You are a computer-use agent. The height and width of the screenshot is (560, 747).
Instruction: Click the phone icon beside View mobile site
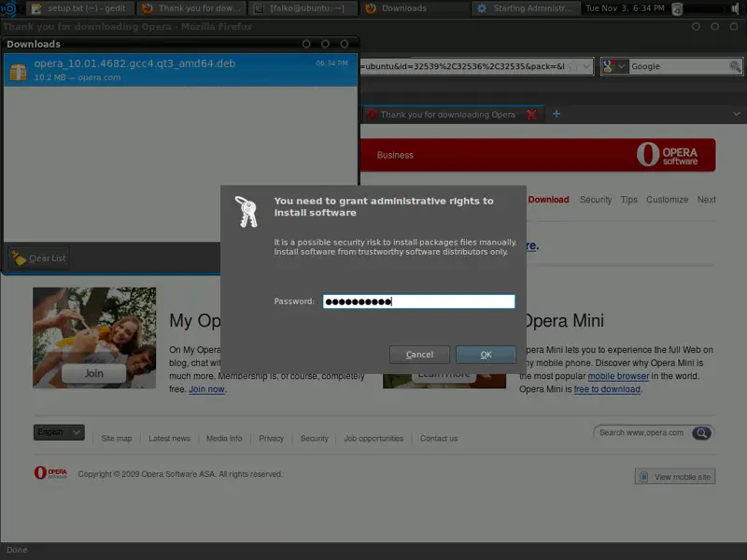click(643, 477)
